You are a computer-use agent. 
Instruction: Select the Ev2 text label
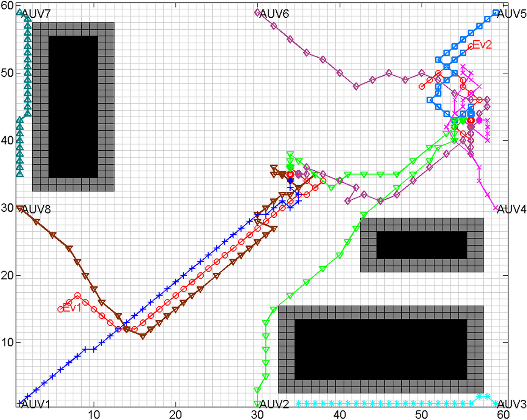click(x=483, y=44)
